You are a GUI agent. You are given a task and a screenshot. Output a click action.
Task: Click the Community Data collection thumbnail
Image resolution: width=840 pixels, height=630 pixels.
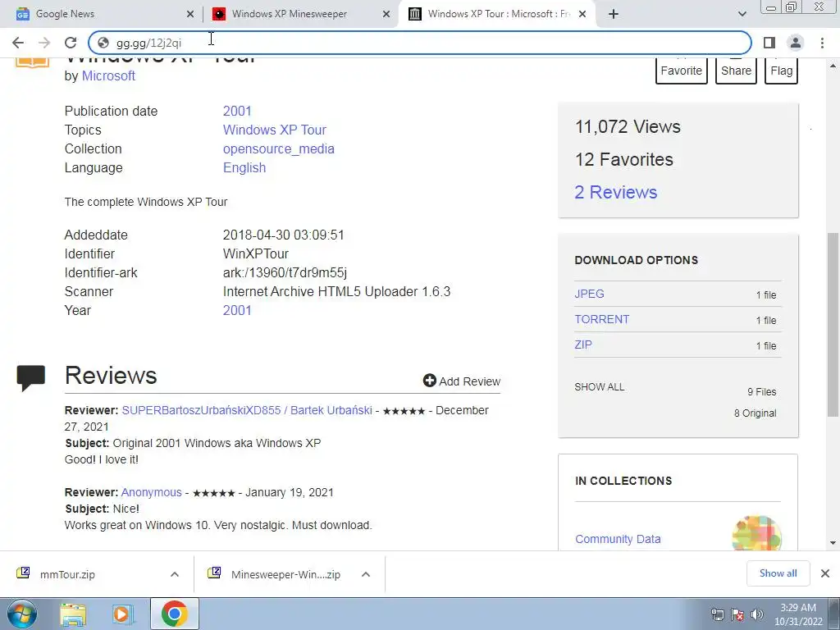(x=756, y=533)
